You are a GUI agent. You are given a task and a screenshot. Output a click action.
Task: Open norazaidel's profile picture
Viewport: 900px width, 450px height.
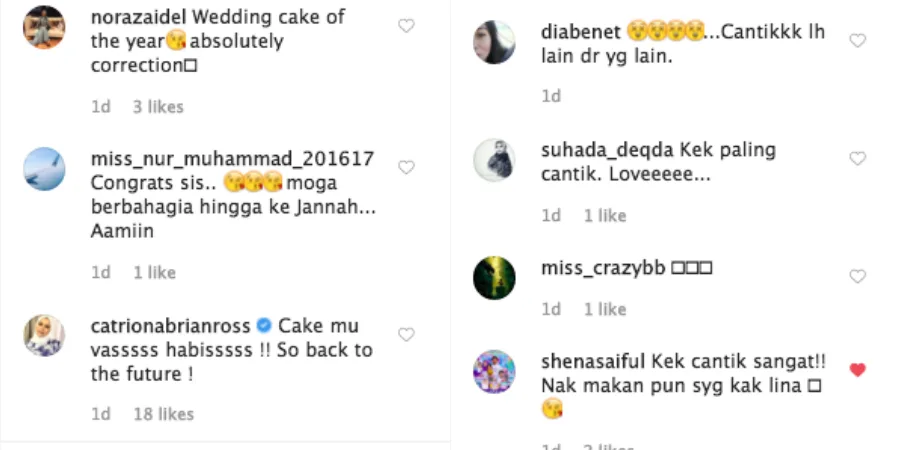(44, 27)
